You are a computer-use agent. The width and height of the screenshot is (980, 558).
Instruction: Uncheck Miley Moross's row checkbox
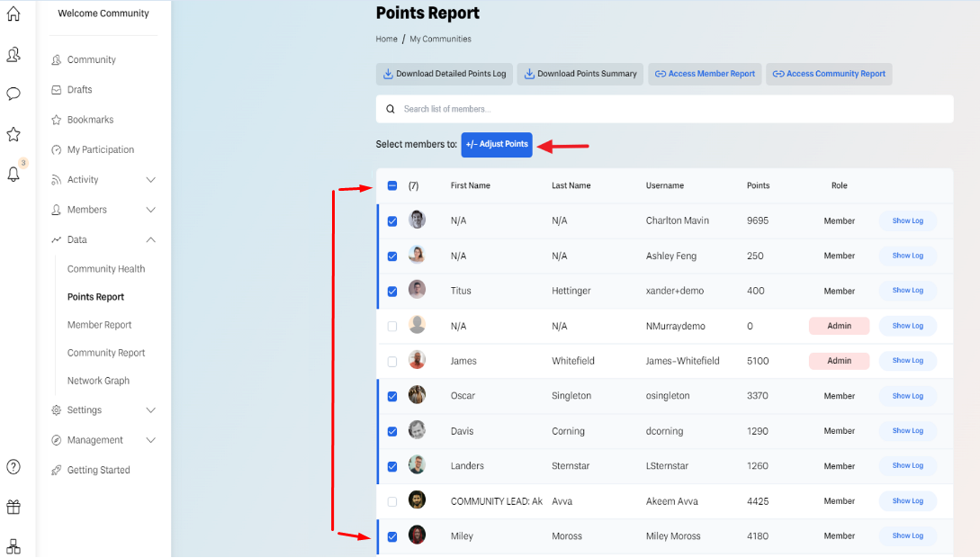(391, 536)
